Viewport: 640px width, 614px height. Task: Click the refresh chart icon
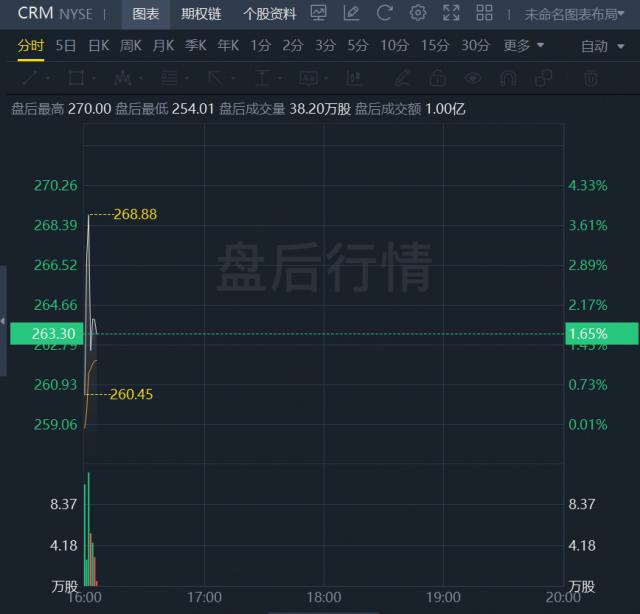tap(385, 14)
